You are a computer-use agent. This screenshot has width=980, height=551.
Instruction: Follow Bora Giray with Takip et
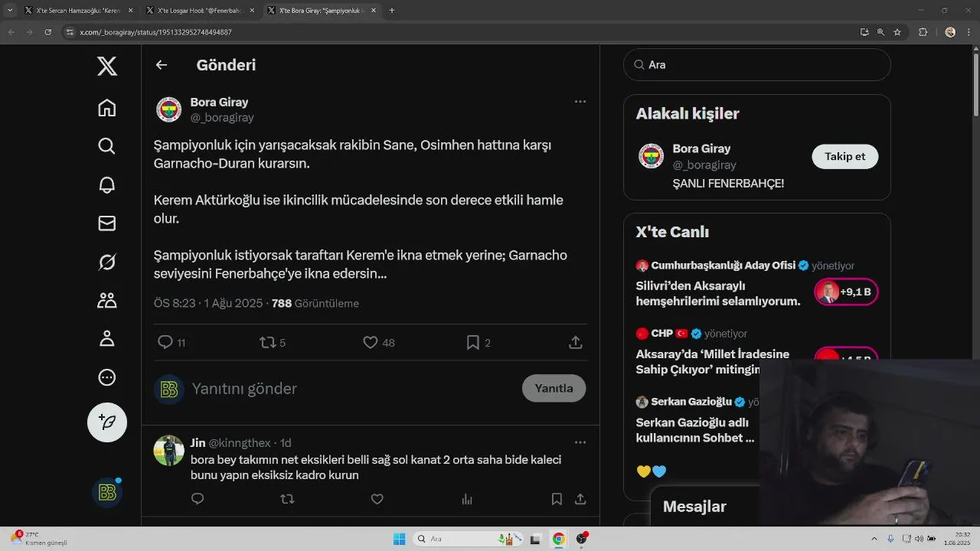[845, 156]
